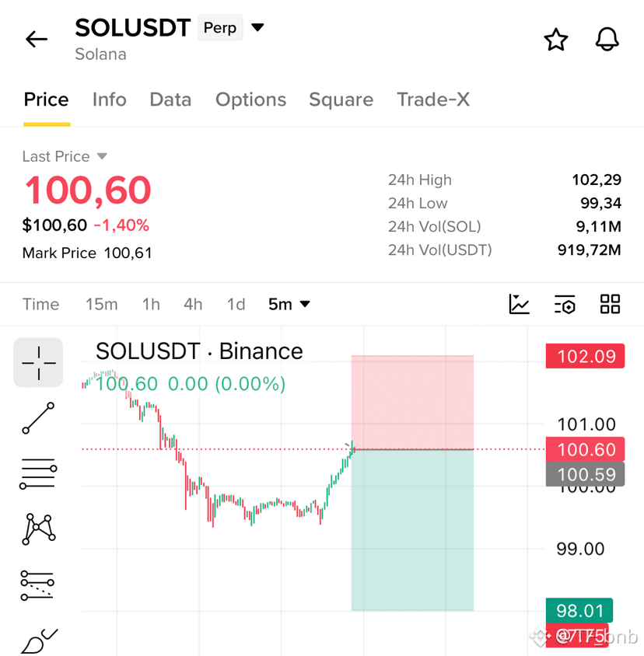The height and width of the screenshot is (656, 644).
Task: Select the crosshair cursor tool
Action: point(38,362)
